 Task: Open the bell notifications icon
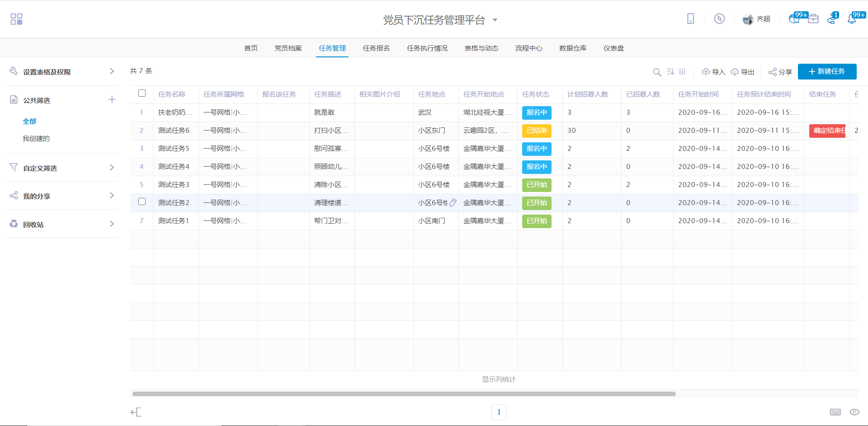coord(852,19)
